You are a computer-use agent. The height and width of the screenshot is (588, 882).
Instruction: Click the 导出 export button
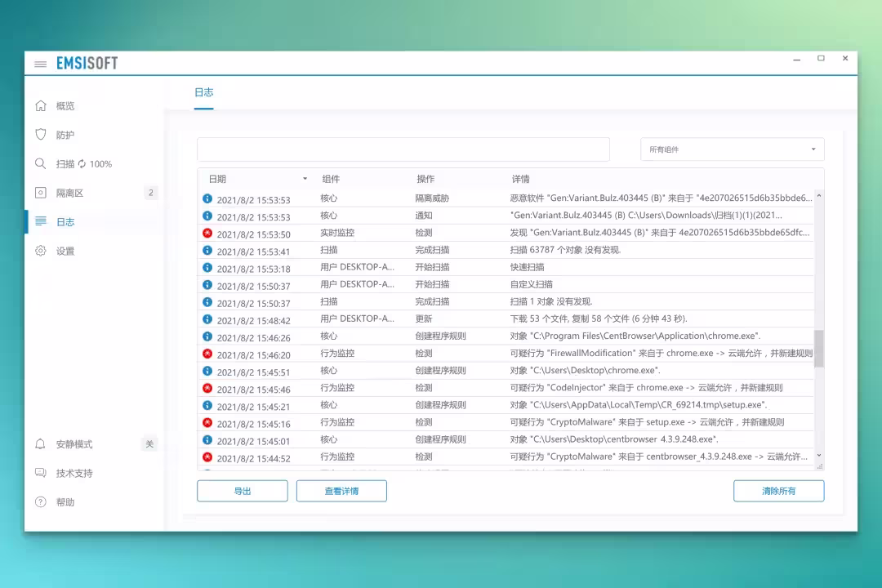(x=243, y=491)
